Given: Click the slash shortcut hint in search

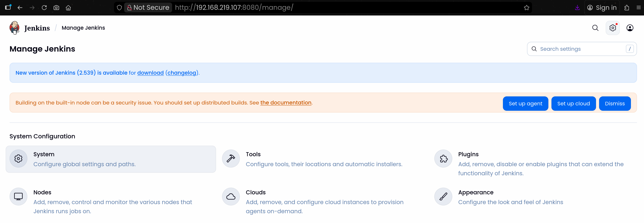Looking at the screenshot, I should pyautogui.click(x=630, y=49).
